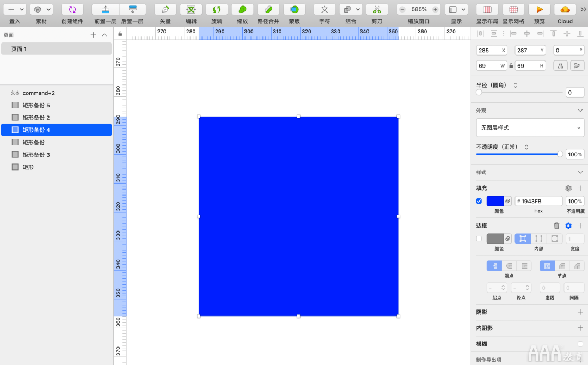
Task: Open the 无图层样式 layer style dropdown
Action: point(530,127)
